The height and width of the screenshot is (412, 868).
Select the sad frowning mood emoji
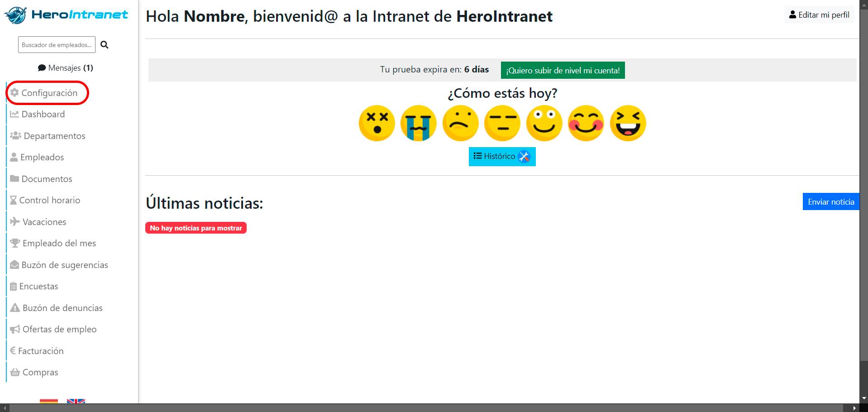click(461, 123)
